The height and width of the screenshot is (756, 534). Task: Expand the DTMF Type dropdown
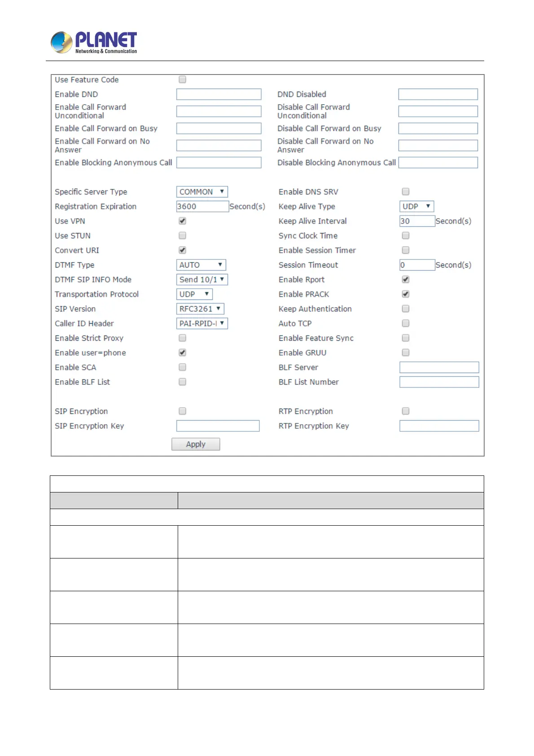201,265
